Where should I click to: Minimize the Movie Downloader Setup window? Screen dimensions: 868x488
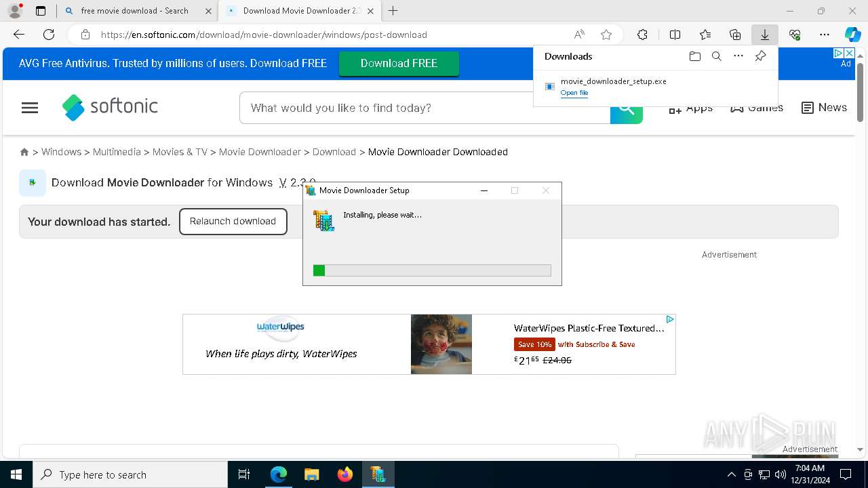tap(484, 190)
